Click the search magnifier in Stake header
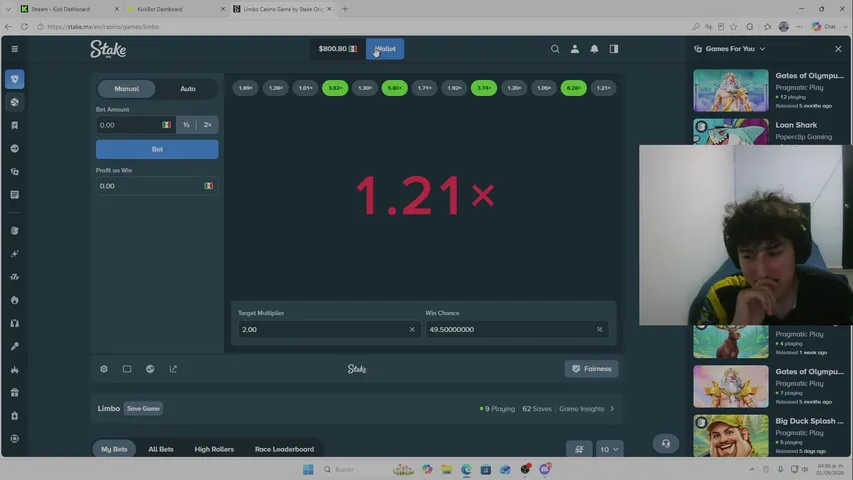The width and height of the screenshot is (853, 480). pos(555,49)
